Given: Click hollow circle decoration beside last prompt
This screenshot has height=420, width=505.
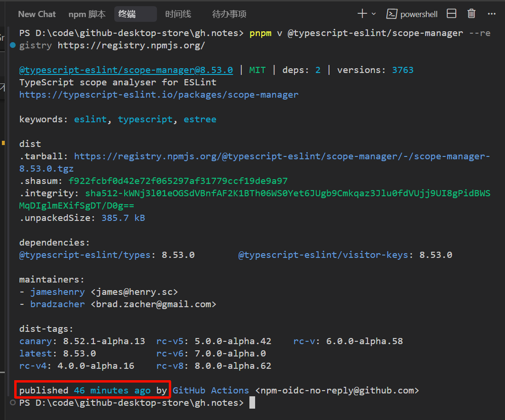Looking at the screenshot, I should (13, 402).
